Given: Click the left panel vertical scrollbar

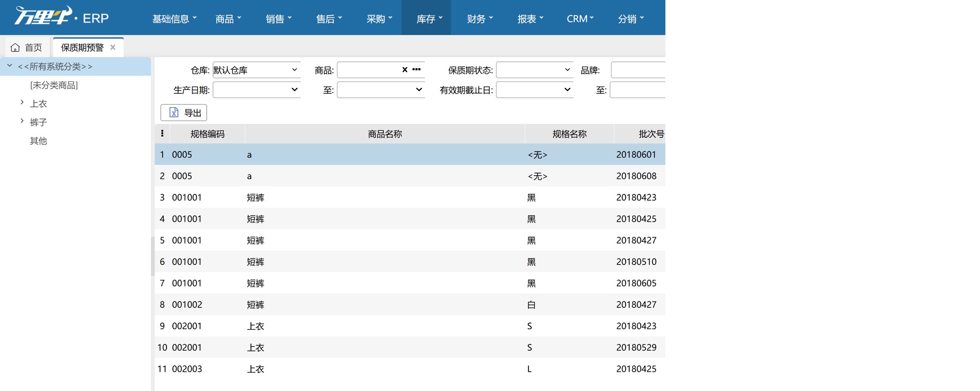Looking at the screenshot, I should [x=152, y=256].
